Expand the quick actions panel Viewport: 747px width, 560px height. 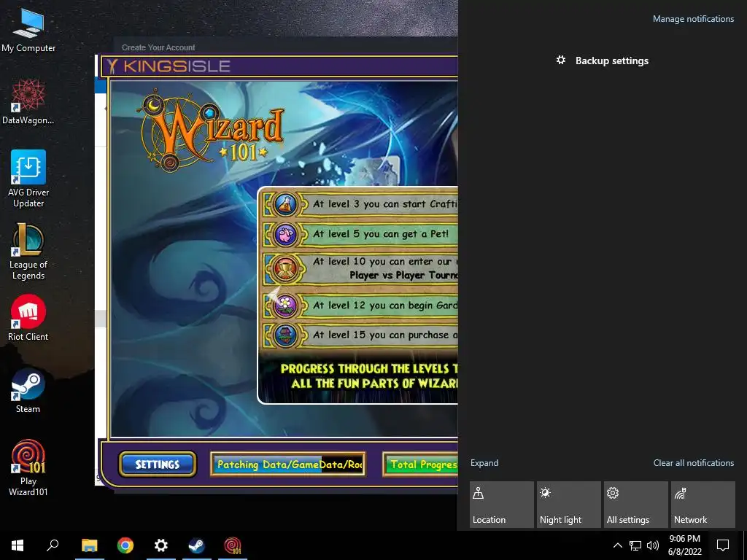(484, 463)
